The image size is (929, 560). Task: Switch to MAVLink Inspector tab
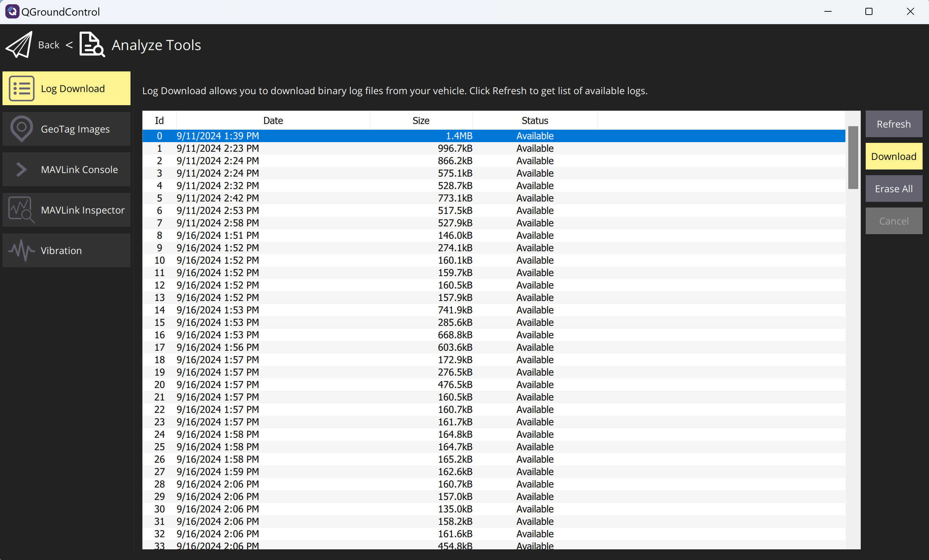pyautogui.click(x=66, y=210)
